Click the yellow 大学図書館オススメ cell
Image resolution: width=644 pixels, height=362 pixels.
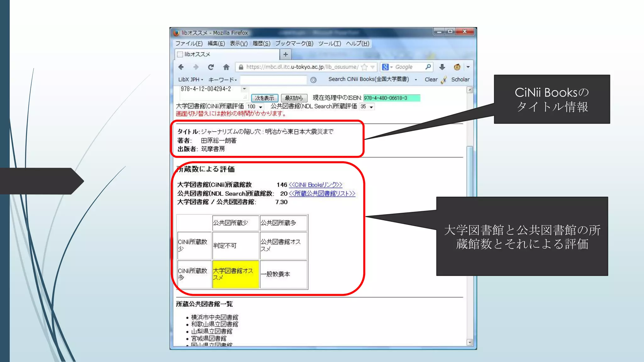(x=236, y=274)
